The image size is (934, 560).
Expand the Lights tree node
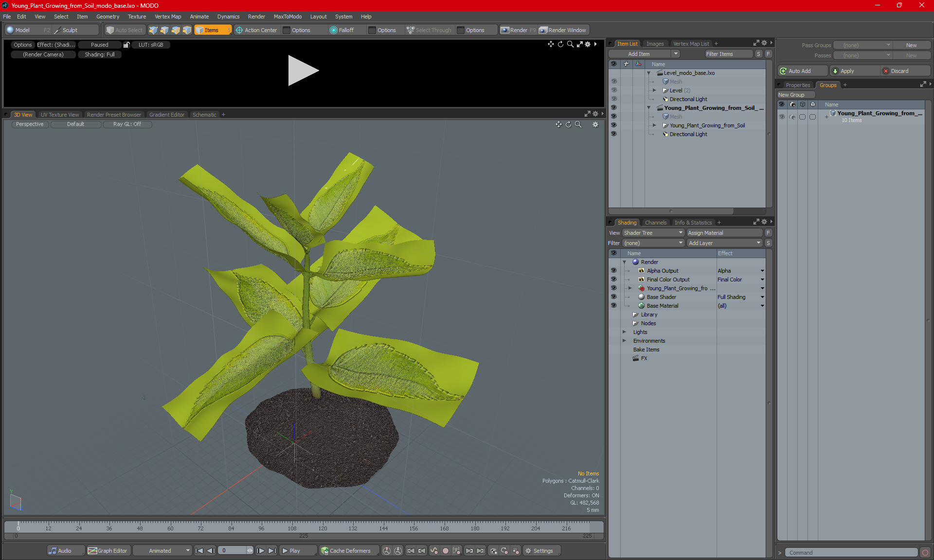[x=624, y=332]
